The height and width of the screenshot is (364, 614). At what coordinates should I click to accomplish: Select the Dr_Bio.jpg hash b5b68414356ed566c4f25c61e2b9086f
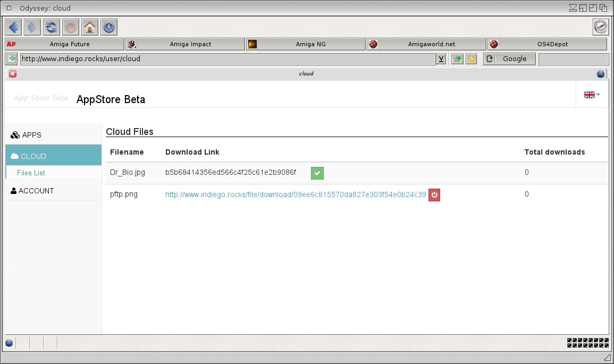coord(231,173)
